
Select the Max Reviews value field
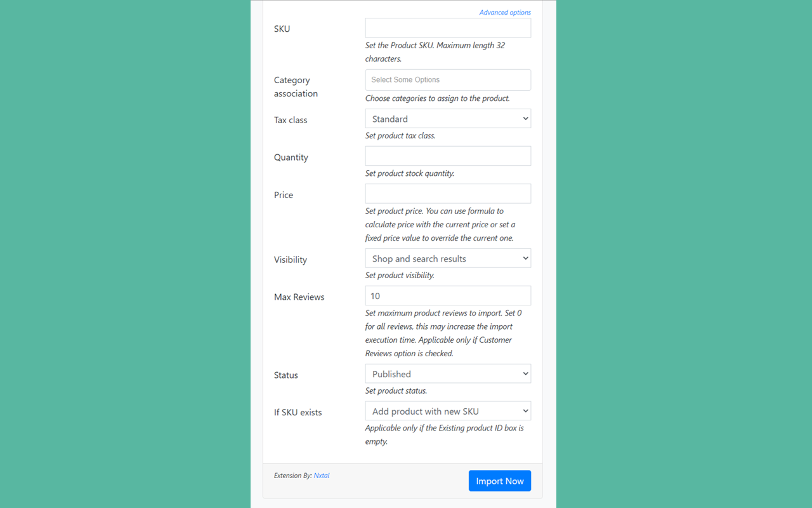447,295
